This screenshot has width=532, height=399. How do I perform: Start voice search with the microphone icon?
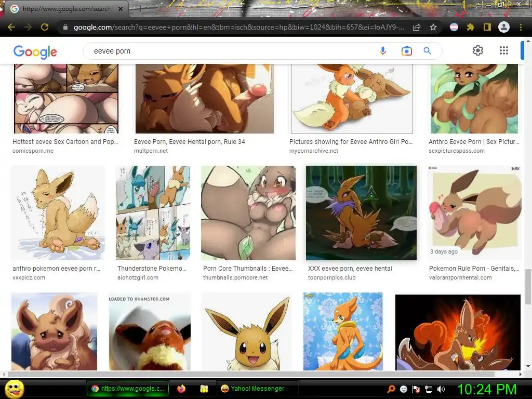coord(383,51)
